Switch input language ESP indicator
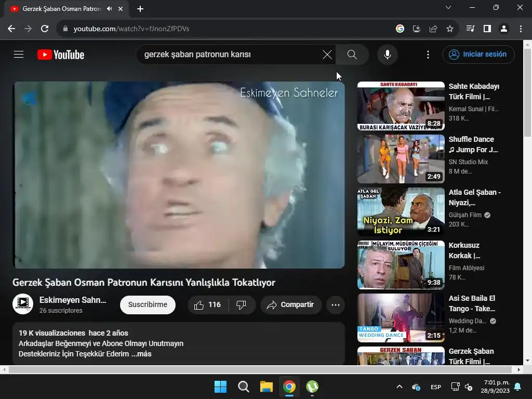The image size is (532, 399). 436,387
